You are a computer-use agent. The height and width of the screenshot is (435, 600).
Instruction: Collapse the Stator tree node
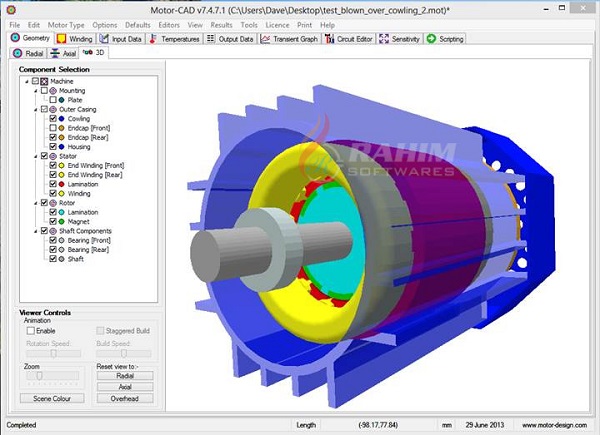click(36, 156)
